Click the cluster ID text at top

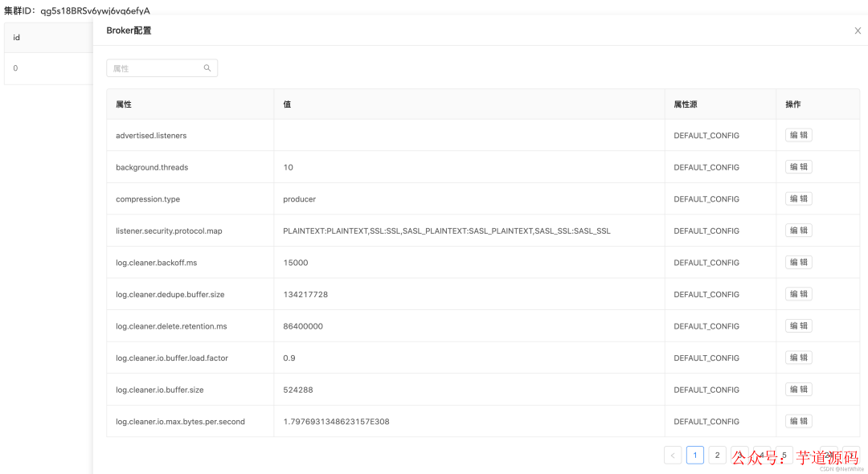pyautogui.click(x=77, y=10)
